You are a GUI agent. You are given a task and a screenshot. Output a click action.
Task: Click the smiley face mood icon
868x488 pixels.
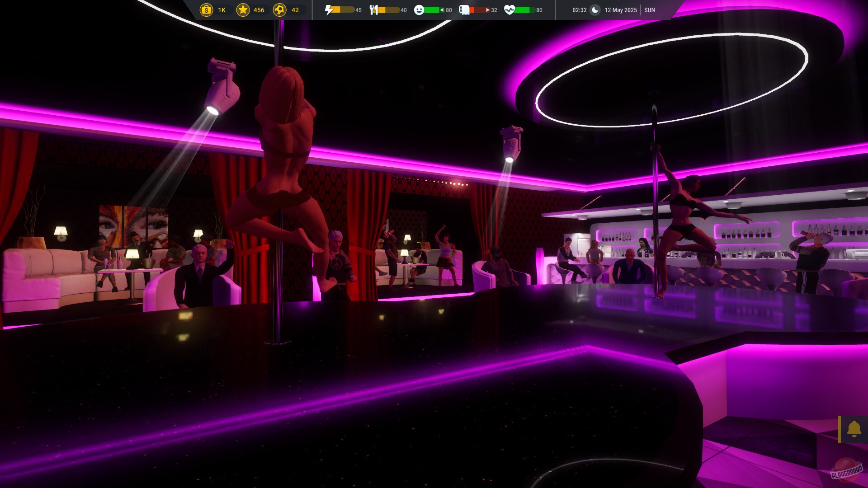pos(419,10)
